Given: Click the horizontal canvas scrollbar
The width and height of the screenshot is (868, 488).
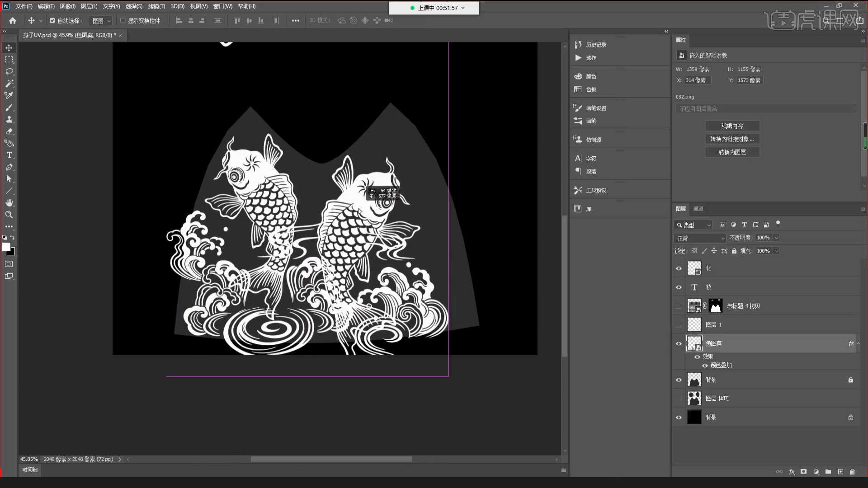Looking at the screenshot, I should point(331,459).
